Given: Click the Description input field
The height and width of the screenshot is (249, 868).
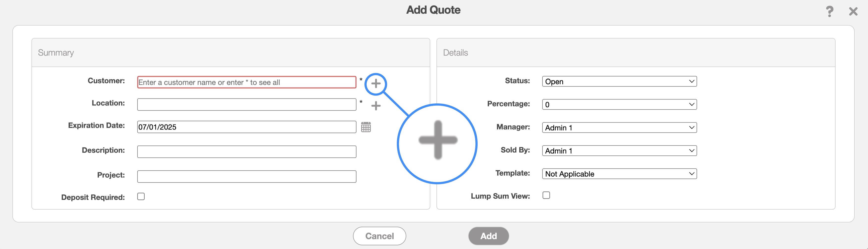Looking at the screenshot, I should coord(246,152).
